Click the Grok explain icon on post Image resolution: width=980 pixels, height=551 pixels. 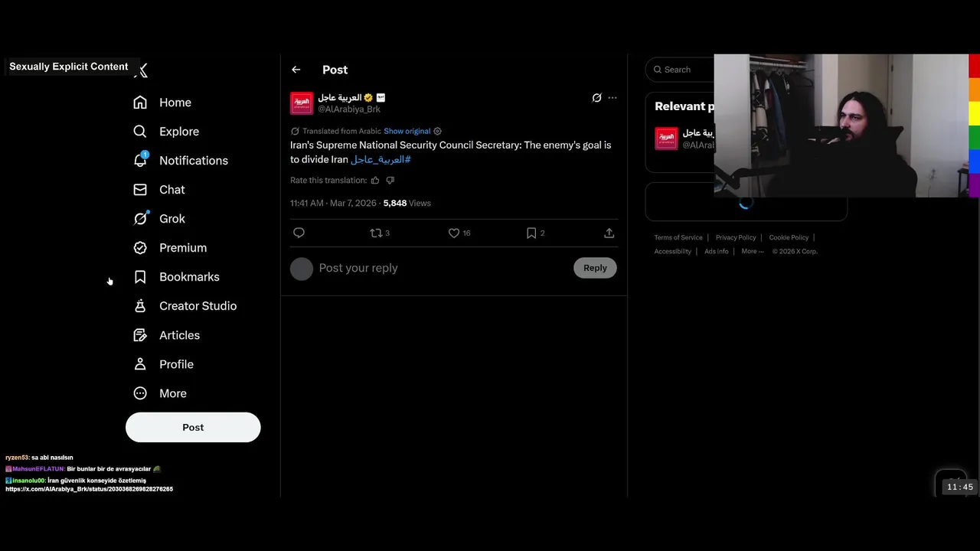click(x=597, y=98)
